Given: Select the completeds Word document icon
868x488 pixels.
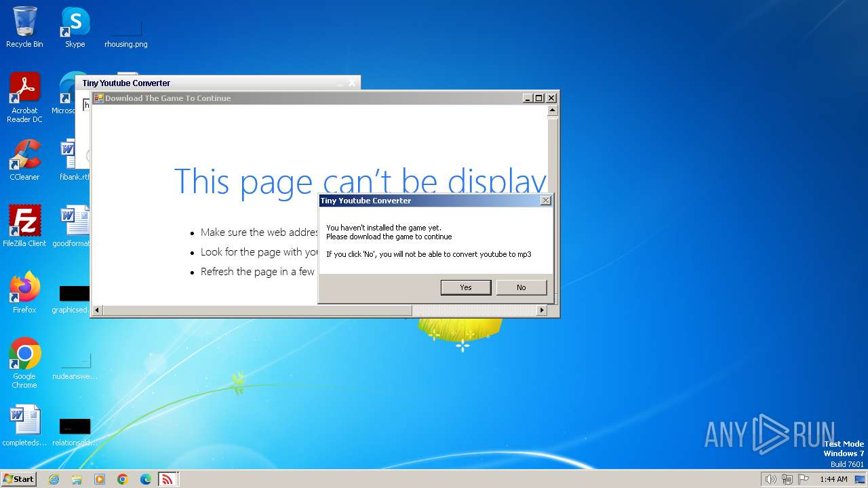Looking at the screenshot, I should (24, 426).
